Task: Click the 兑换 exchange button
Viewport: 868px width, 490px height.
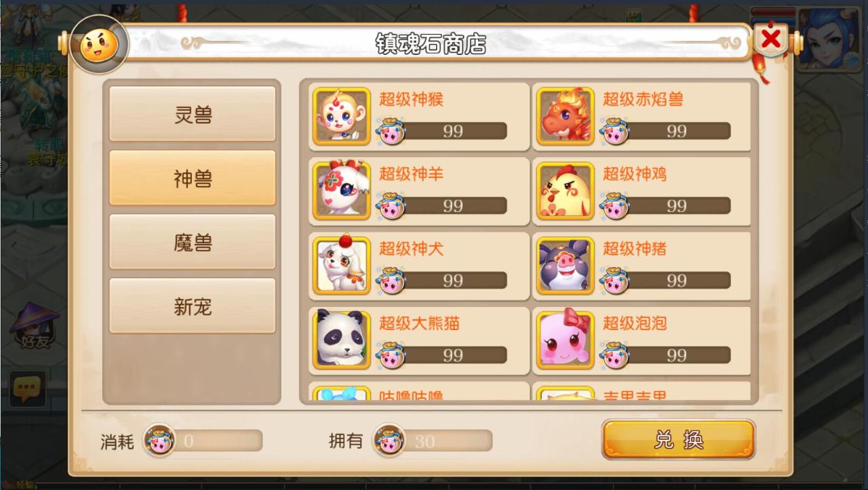Action: (678, 440)
